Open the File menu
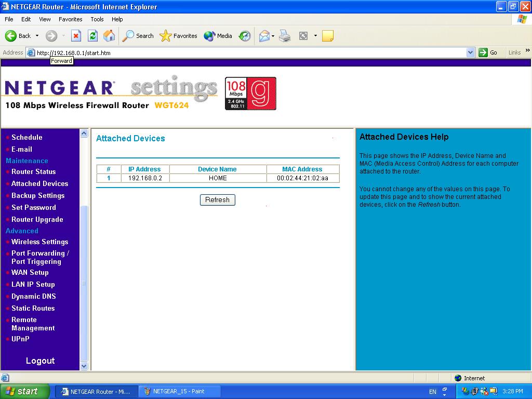The height and width of the screenshot is (399, 532). 9,19
